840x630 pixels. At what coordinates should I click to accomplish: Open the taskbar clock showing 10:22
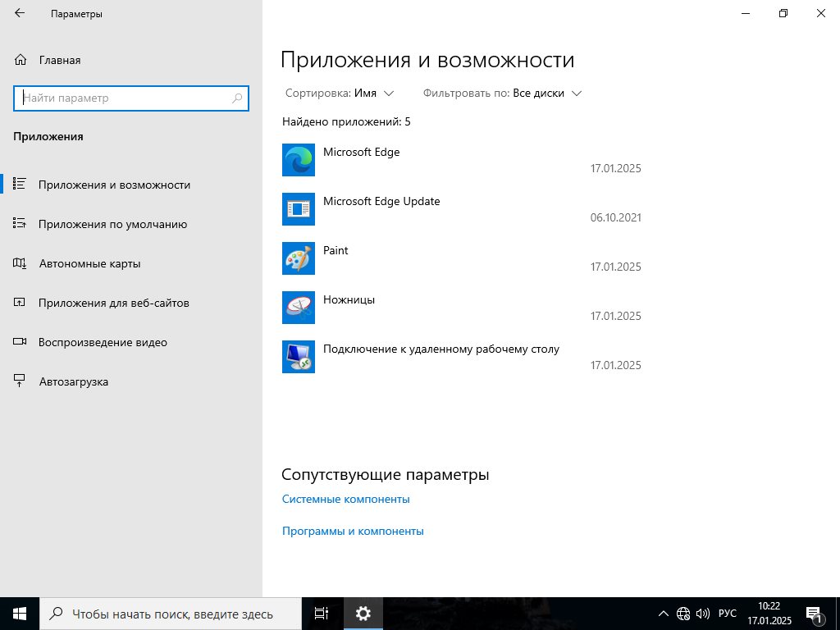[769, 614]
